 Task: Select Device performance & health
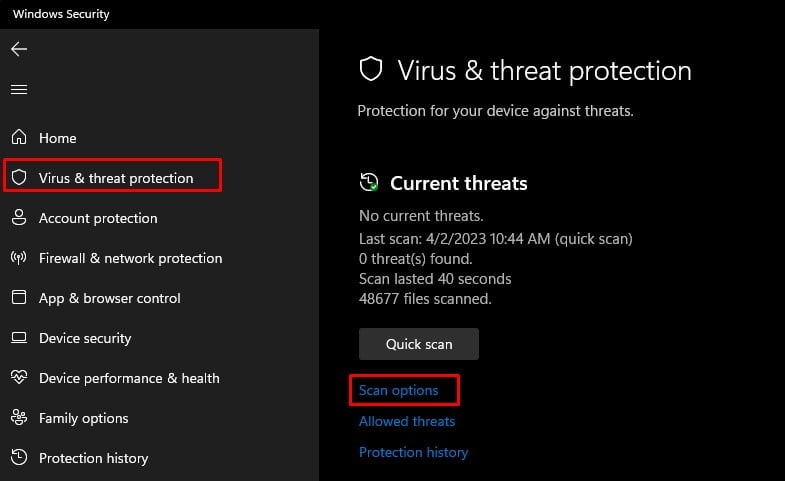tap(129, 378)
